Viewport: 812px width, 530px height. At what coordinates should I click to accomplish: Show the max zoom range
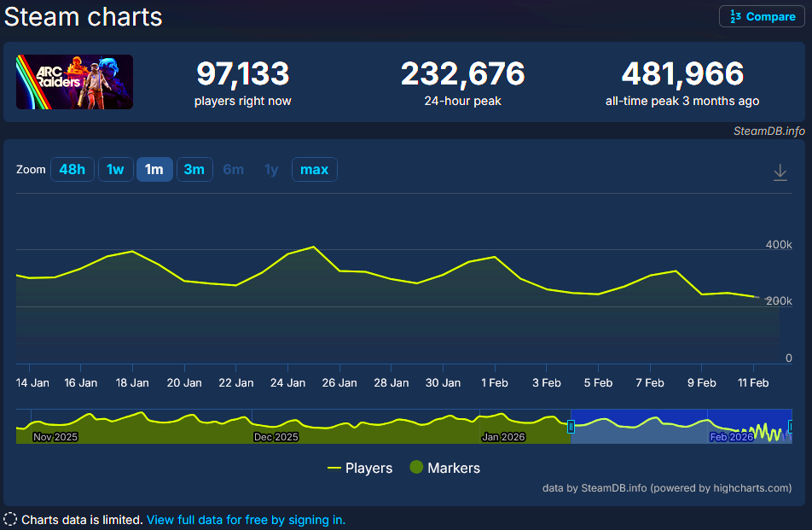click(315, 170)
